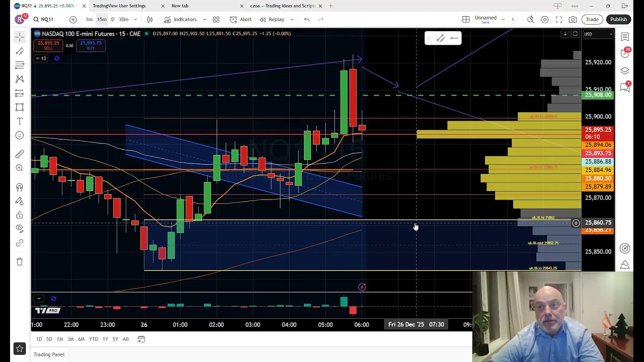
Task: Open the Fibonacci retracement tools
Action: [20, 65]
